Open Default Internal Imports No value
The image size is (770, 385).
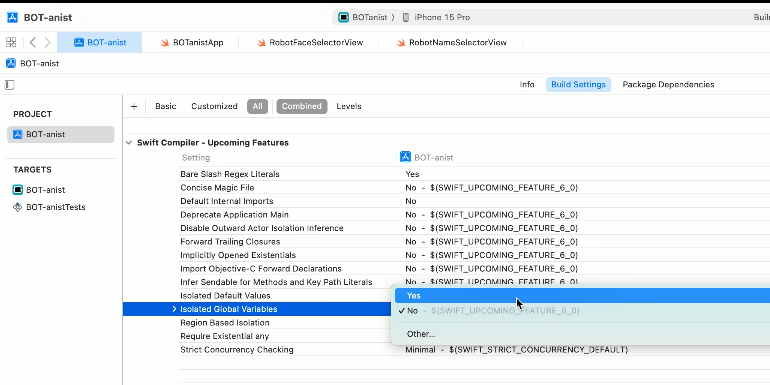pos(411,201)
